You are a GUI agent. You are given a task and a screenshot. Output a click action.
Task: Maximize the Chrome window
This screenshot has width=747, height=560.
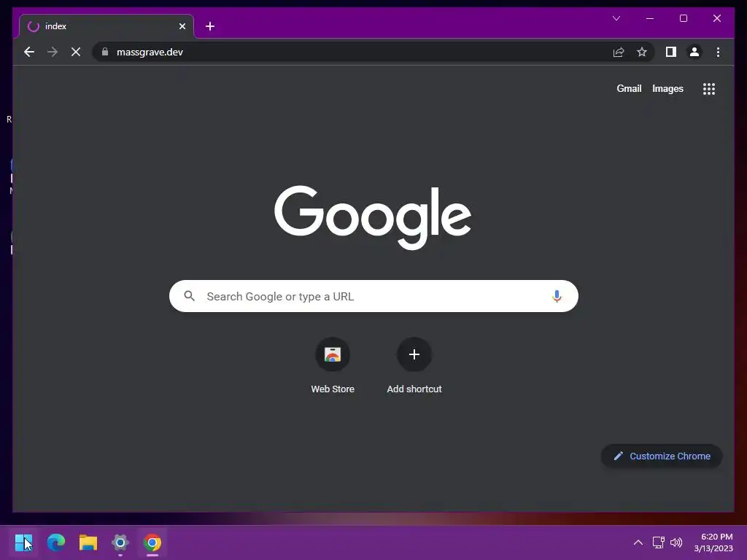coord(683,18)
